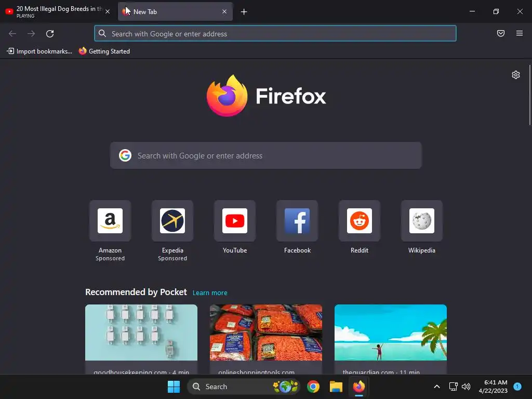Viewport: 532px width, 399px height.
Task: Open the Windows Start menu
Action: [x=174, y=387]
